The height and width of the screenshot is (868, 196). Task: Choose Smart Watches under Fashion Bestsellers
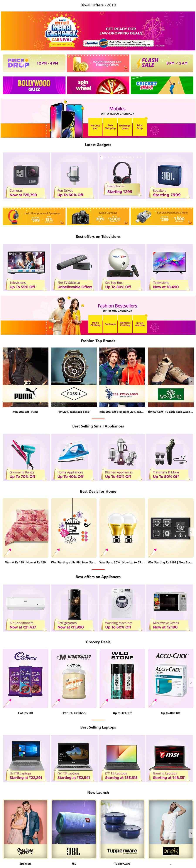140,324
